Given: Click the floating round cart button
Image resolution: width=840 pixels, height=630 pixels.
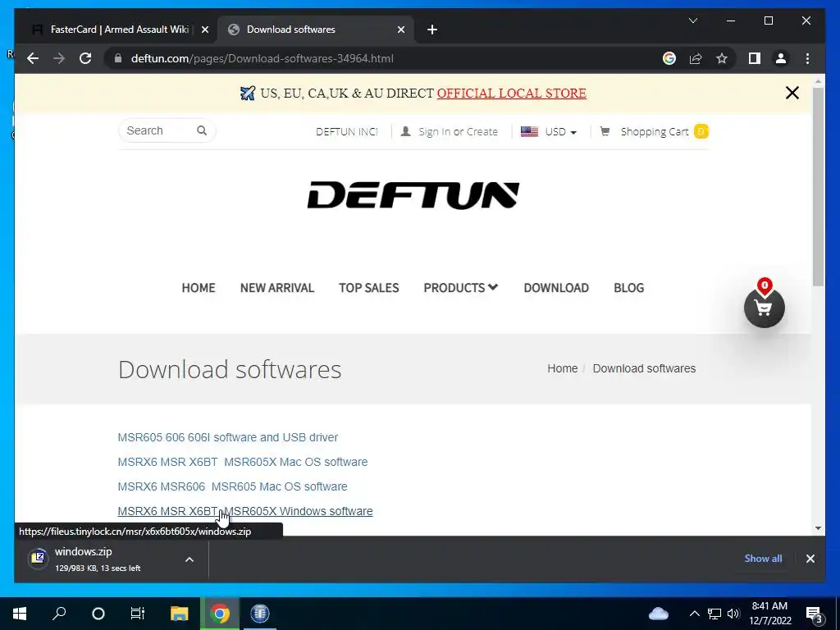Looking at the screenshot, I should (x=765, y=308).
